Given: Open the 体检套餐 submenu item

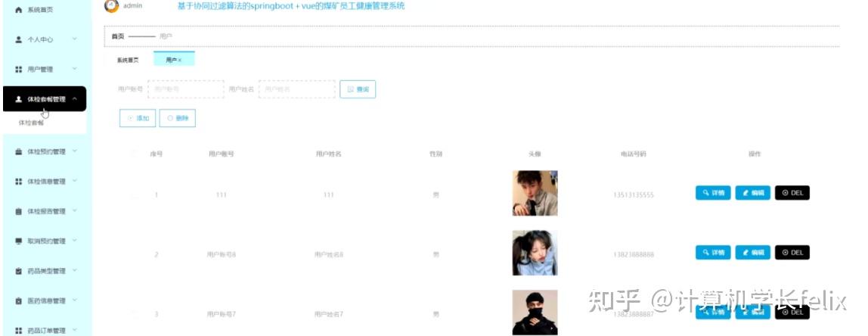Looking at the screenshot, I should pyautogui.click(x=31, y=123).
